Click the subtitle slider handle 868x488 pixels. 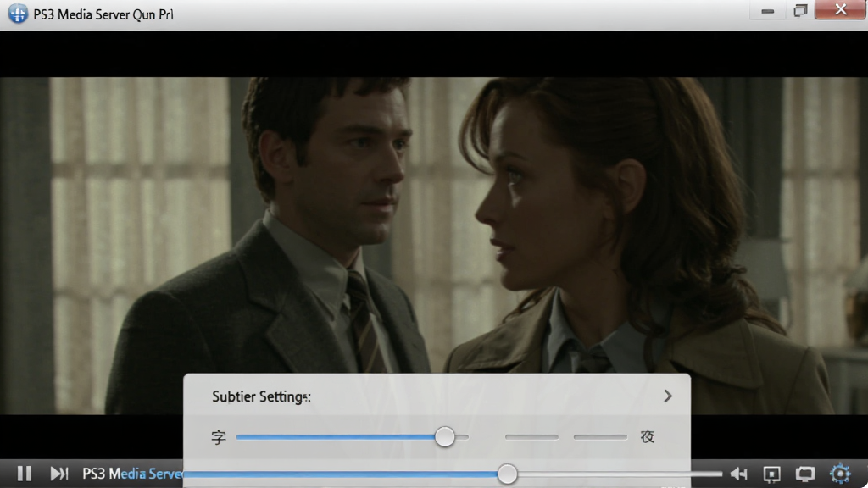tap(444, 436)
